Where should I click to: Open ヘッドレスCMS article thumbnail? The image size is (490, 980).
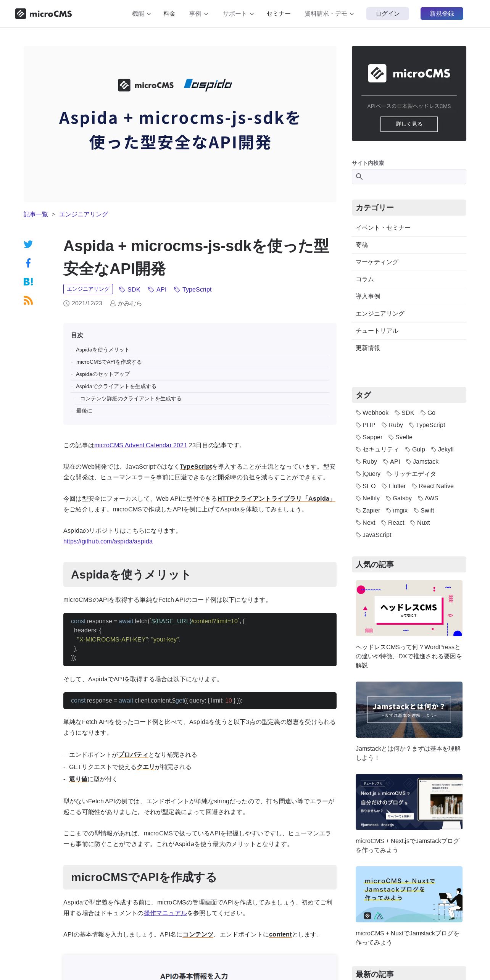[x=409, y=608]
